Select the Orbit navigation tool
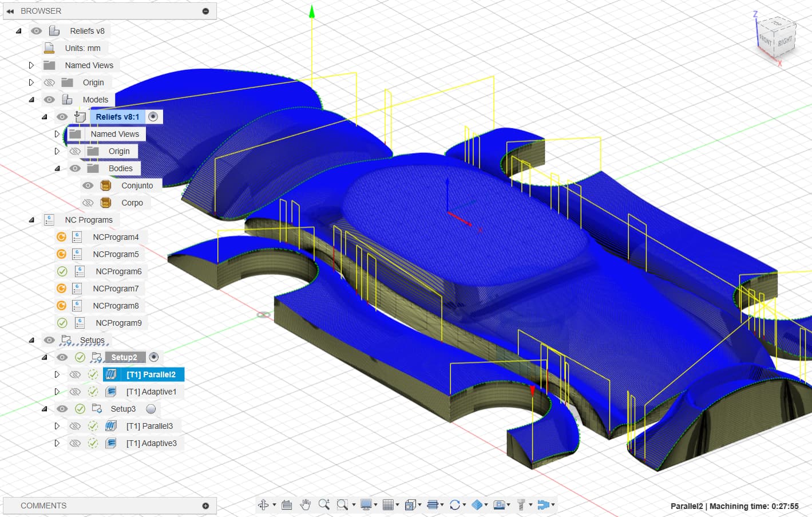The image size is (812, 517). [263, 504]
